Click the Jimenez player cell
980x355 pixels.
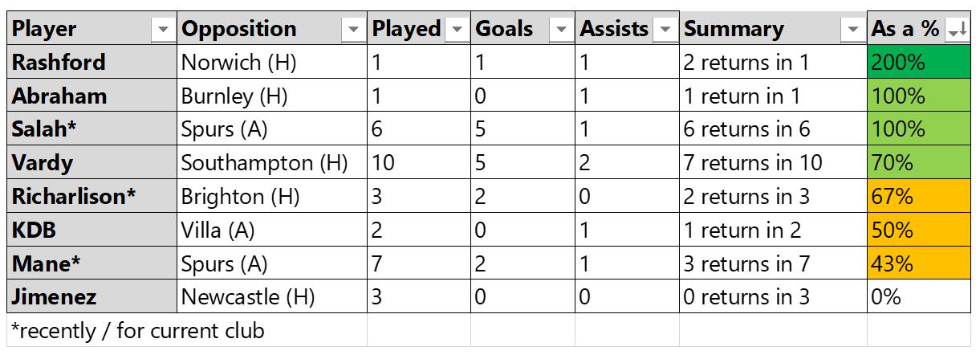(x=92, y=297)
